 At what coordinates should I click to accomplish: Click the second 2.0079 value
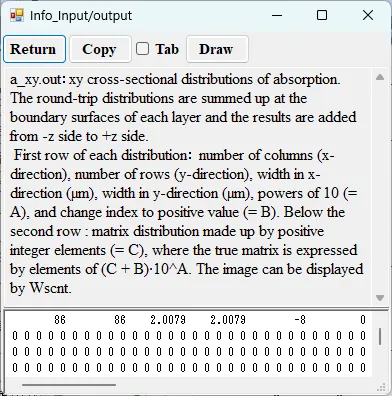click(x=228, y=320)
